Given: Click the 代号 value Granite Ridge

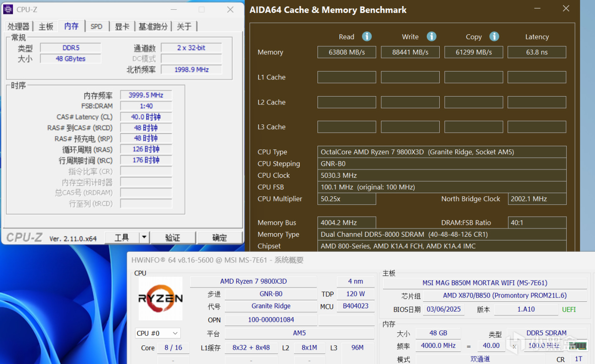Looking at the screenshot, I should tap(271, 306).
